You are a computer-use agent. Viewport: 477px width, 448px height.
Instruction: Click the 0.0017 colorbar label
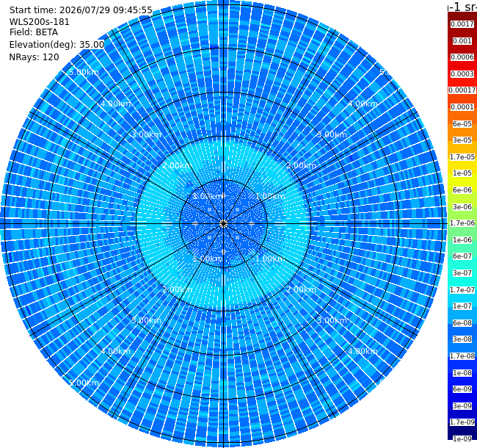point(462,24)
